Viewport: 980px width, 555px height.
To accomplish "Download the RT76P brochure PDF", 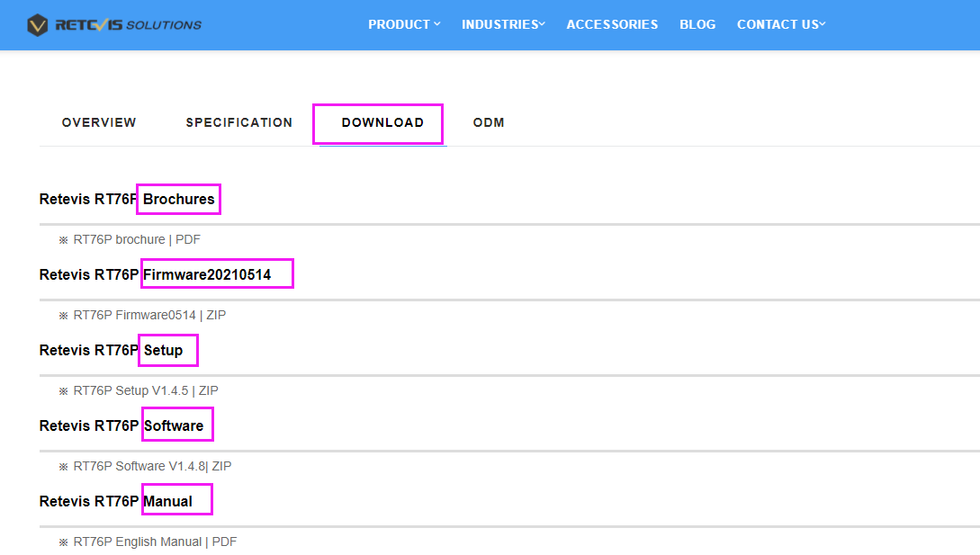I will point(136,239).
